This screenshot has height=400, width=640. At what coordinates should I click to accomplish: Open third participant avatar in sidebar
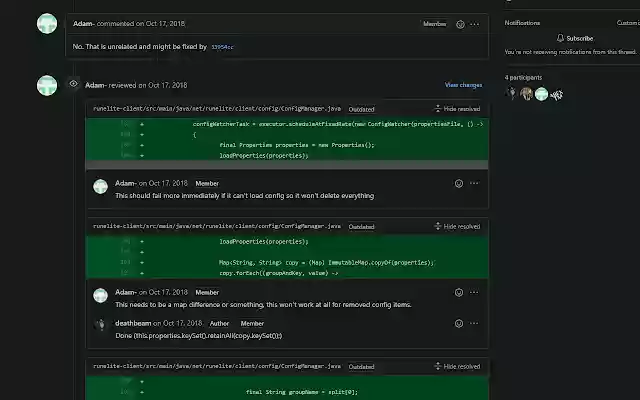[x=541, y=94]
